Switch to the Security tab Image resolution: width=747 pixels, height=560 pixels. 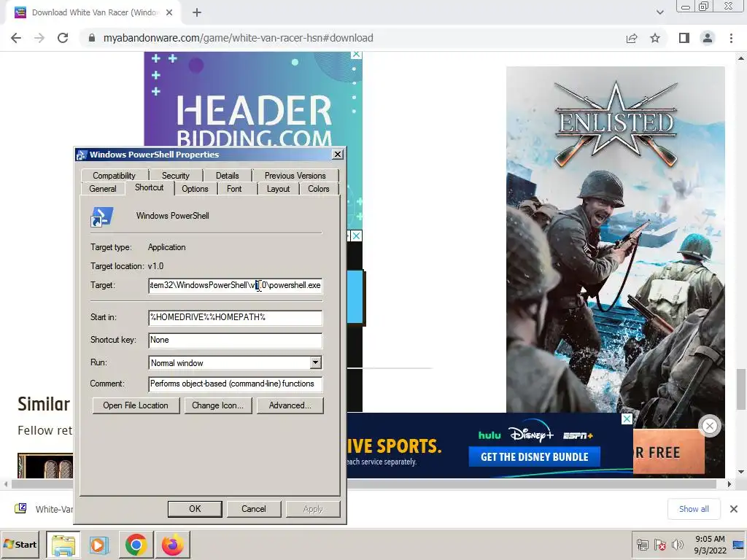pyautogui.click(x=175, y=176)
